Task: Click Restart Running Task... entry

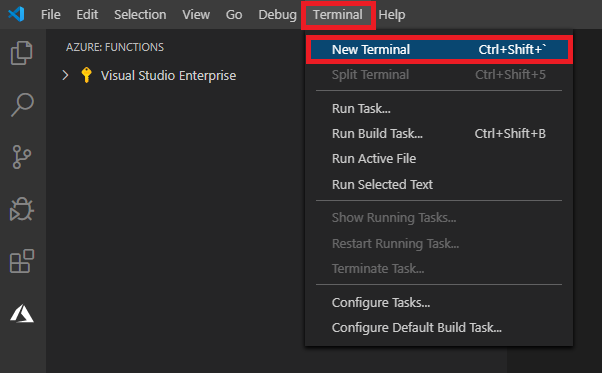Action: click(x=439, y=243)
